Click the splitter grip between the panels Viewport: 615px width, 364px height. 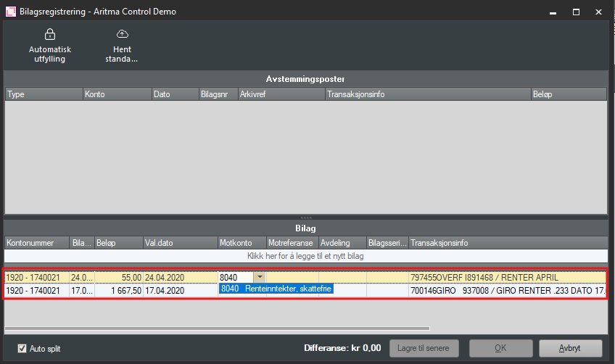305,218
